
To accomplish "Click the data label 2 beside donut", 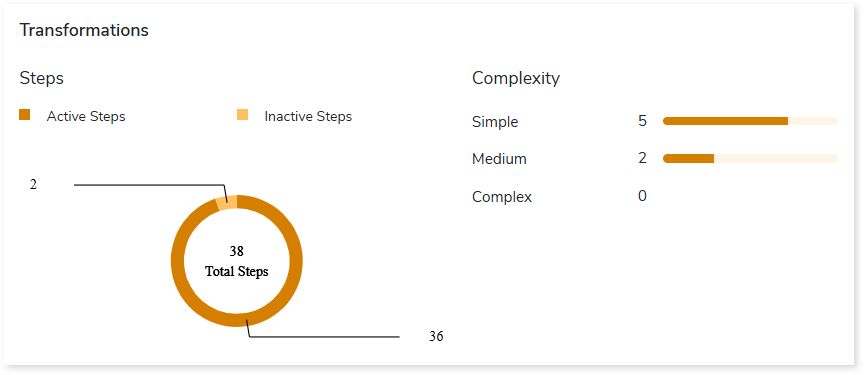I will (x=33, y=185).
